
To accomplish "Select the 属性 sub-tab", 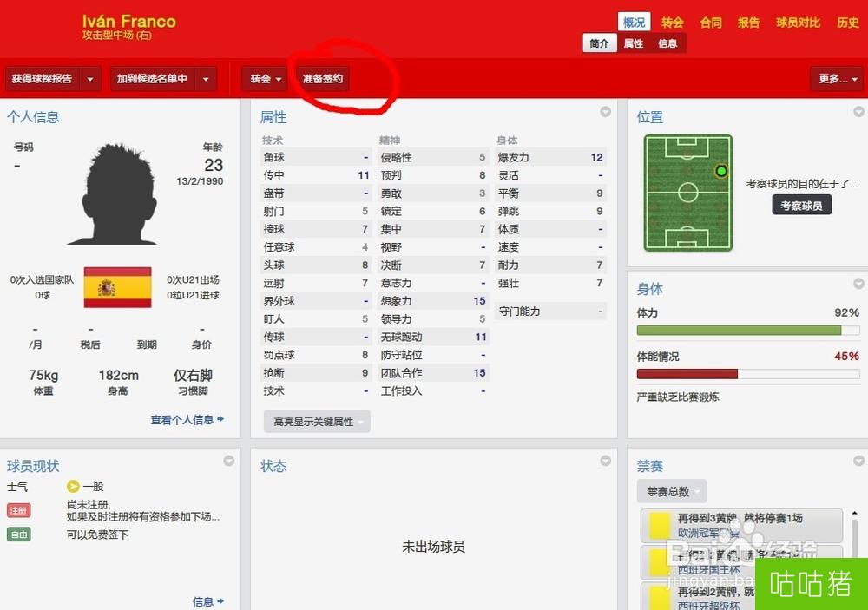I will point(634,43).
